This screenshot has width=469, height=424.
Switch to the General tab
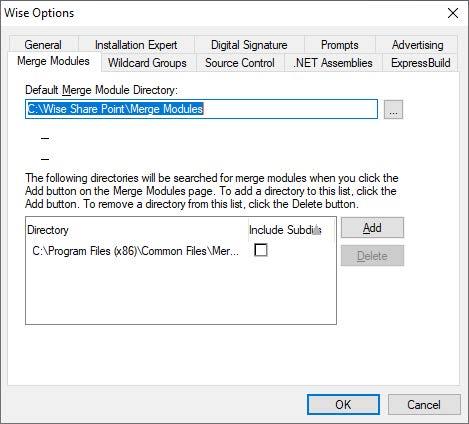tap(43, 45)
